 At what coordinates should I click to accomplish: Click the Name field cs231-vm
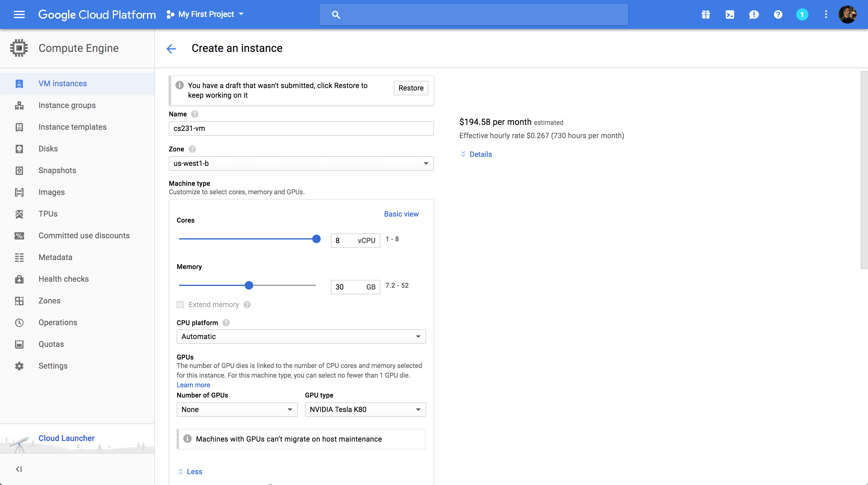coord(301,128)
